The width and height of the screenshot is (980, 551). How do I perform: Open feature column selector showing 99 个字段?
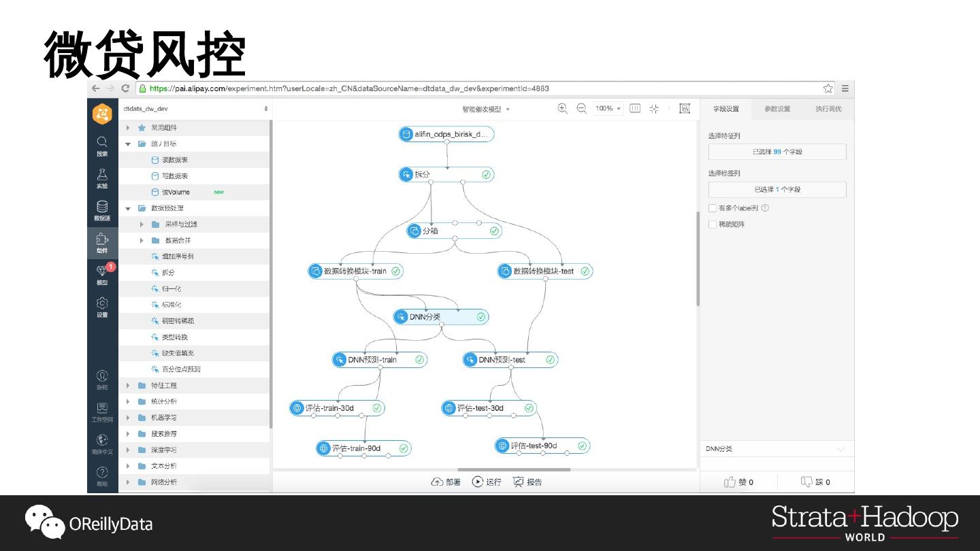coord(777,152)
